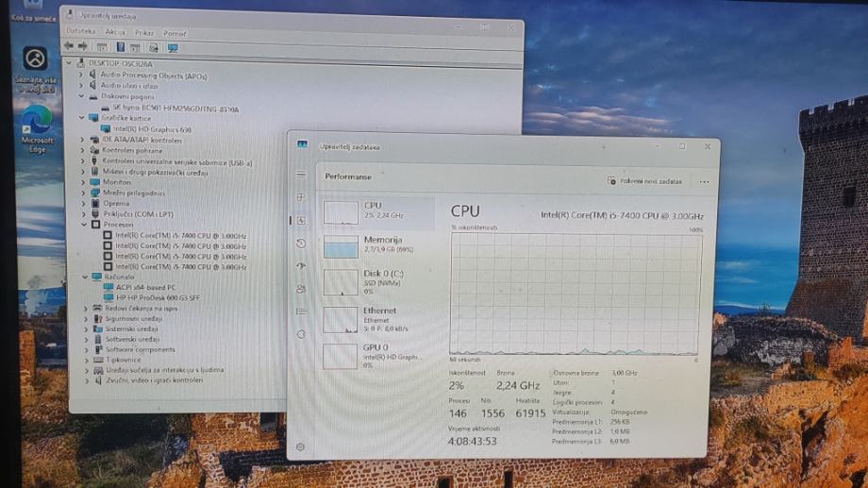
Task: Click Pokreni novi zadatak button
Action: (645, 181)
